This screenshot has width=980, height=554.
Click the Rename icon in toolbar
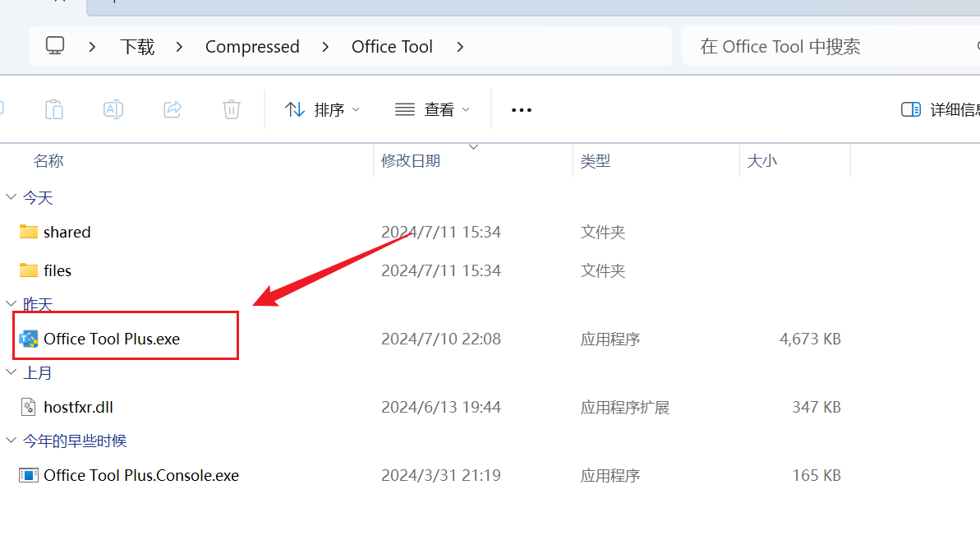(x=113, y=109)
